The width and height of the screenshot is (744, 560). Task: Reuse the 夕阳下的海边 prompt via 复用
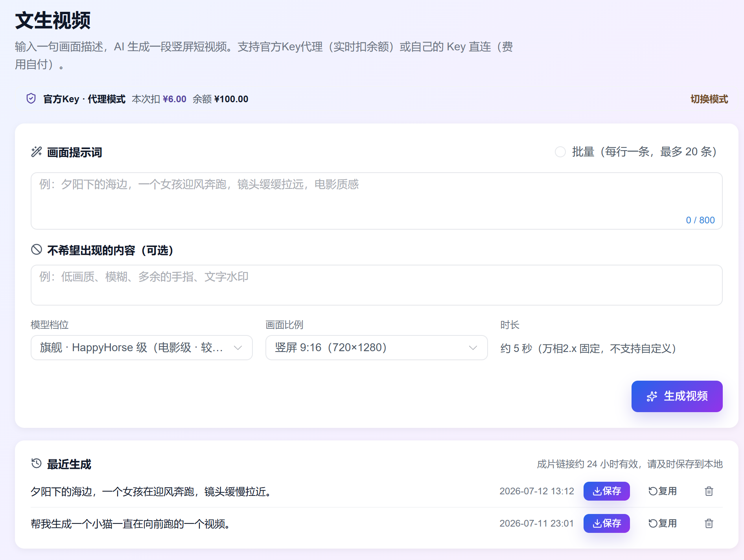[x=663, y=491]
